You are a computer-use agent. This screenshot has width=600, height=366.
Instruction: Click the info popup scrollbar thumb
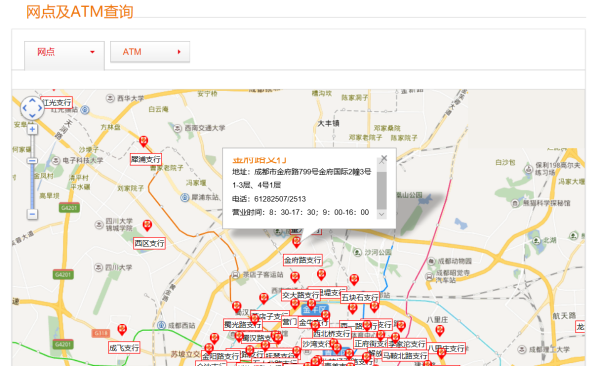382,190
